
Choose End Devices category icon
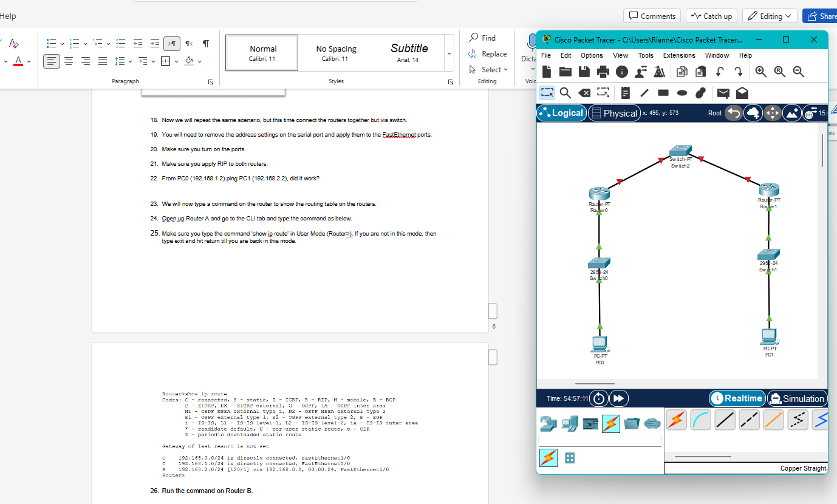click(569, 423)
